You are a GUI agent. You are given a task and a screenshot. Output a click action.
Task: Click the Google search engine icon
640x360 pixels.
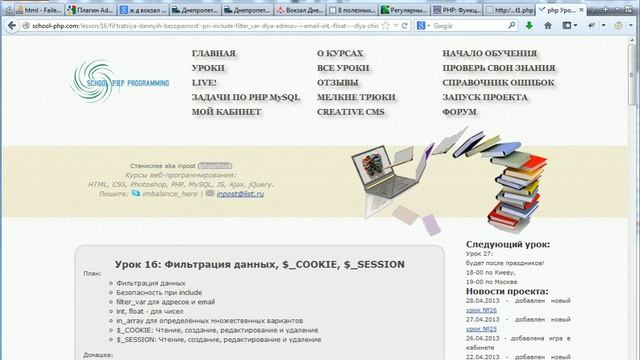(420, 26)
